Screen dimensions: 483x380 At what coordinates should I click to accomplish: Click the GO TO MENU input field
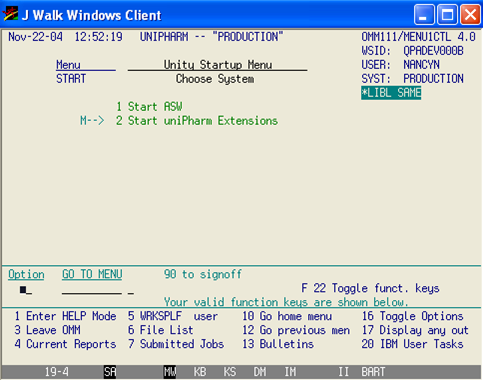pos(92,290)
